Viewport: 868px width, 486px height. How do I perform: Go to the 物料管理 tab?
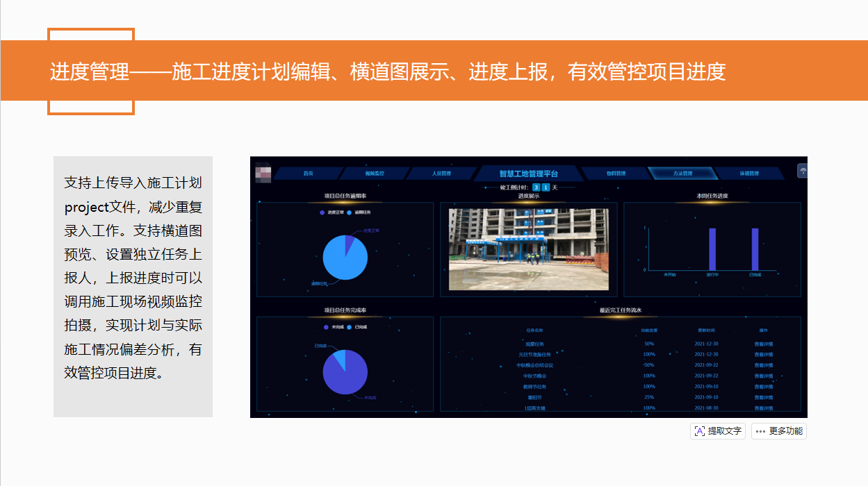(616, 174)
